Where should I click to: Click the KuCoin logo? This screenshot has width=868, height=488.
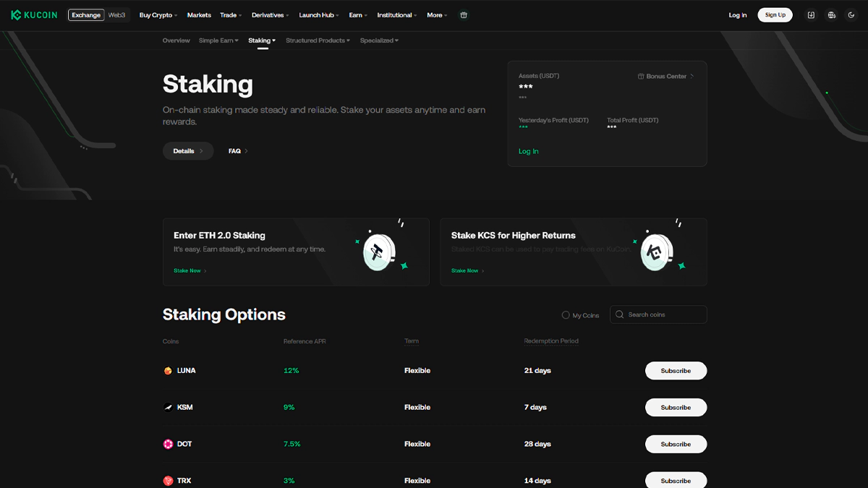[35, 15]
